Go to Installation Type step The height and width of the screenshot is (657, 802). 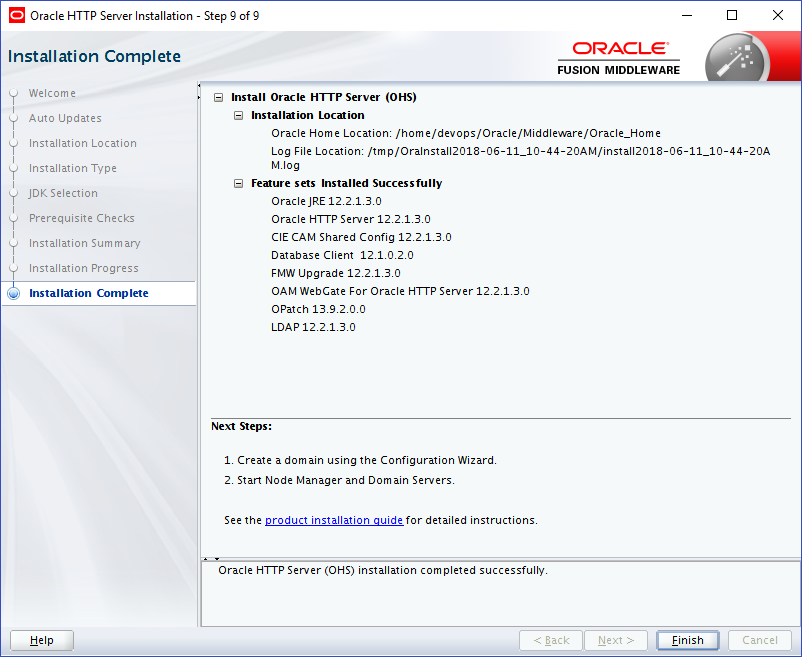click(73, 168)
